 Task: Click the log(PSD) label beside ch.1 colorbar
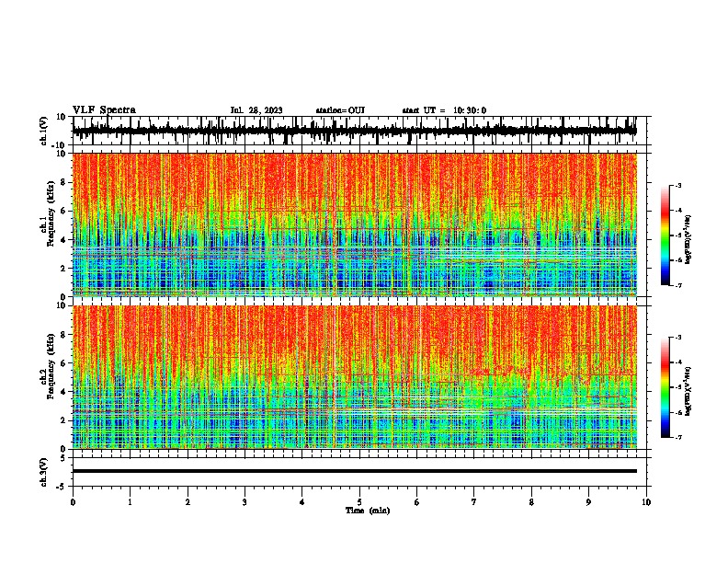[688, 239]
